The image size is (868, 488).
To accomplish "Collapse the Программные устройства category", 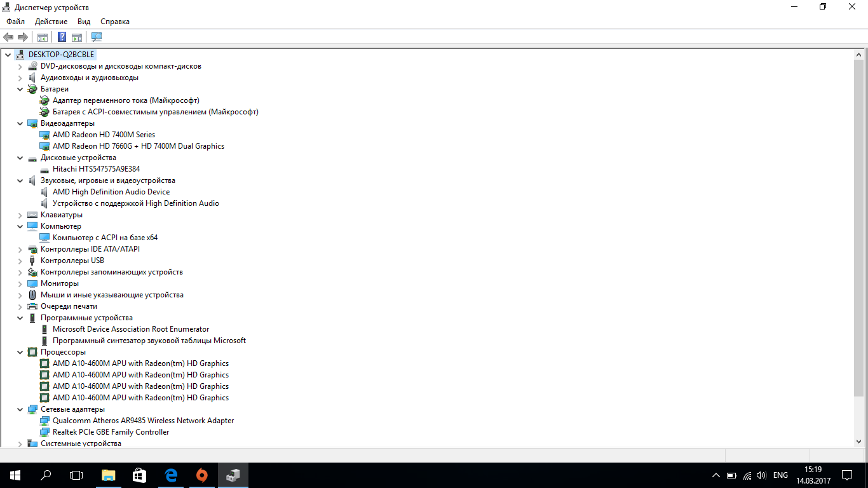I will pos(20,318).
